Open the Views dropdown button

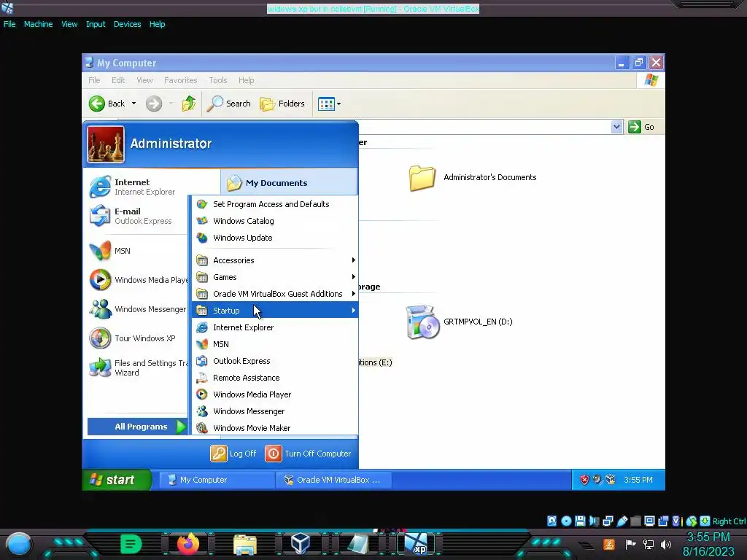click(329, 104)
